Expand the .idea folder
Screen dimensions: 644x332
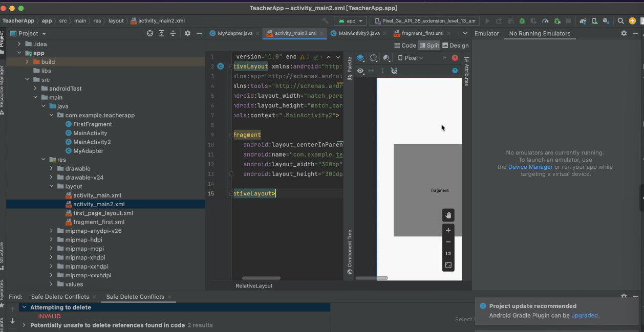(19, 44)
